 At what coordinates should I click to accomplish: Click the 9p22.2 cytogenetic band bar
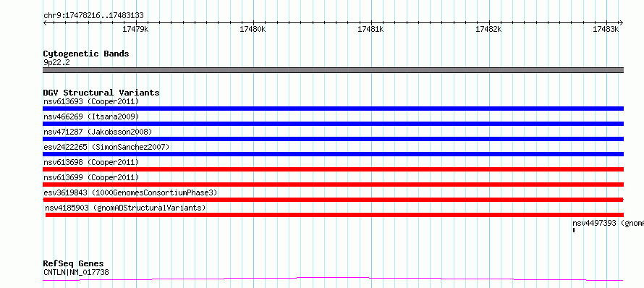click(333, 70)
